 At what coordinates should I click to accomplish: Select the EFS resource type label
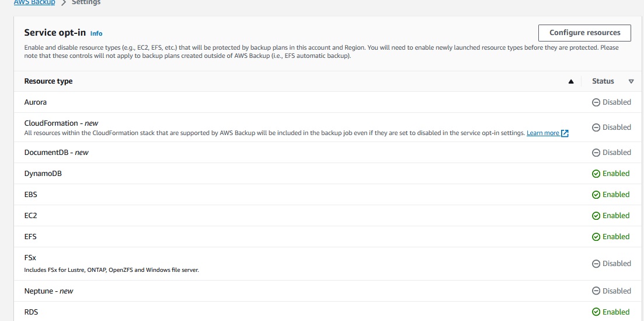tap(31, 237)
